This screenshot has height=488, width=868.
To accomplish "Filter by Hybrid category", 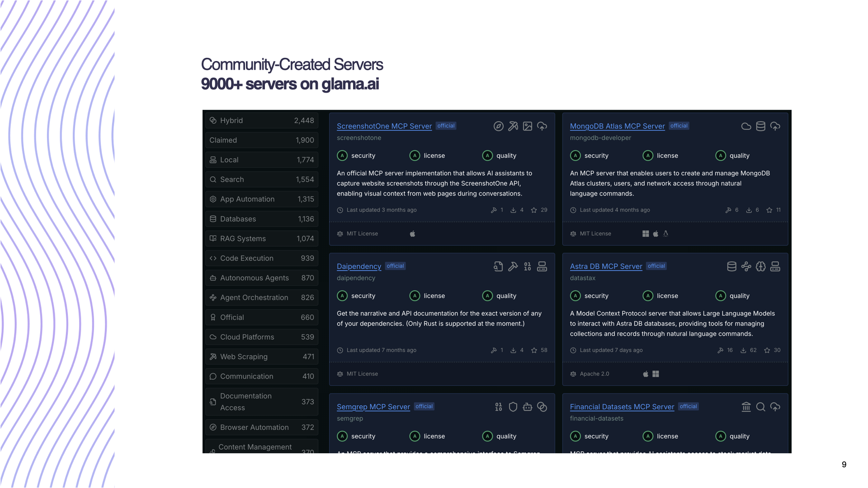I will click(x=261, y=121).
